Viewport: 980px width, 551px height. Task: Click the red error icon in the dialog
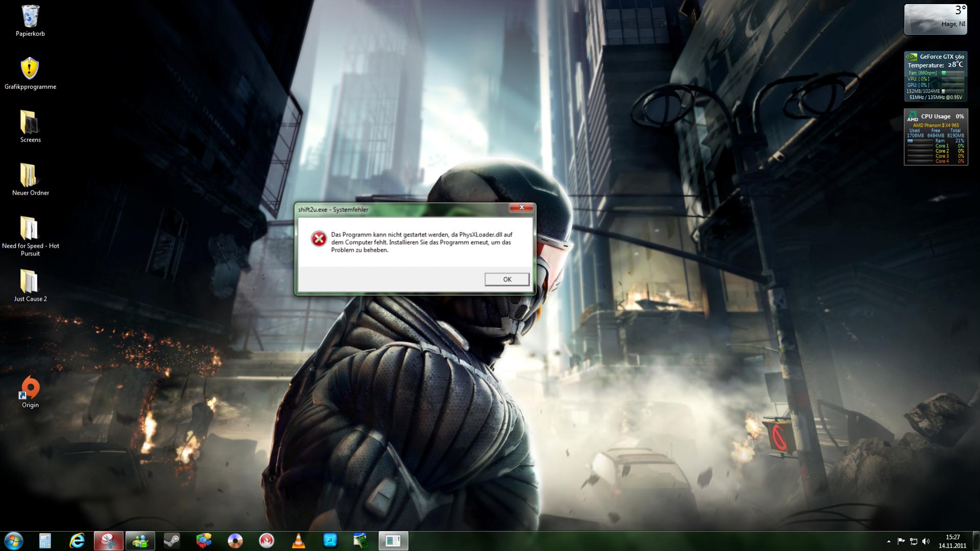[319, 239]
